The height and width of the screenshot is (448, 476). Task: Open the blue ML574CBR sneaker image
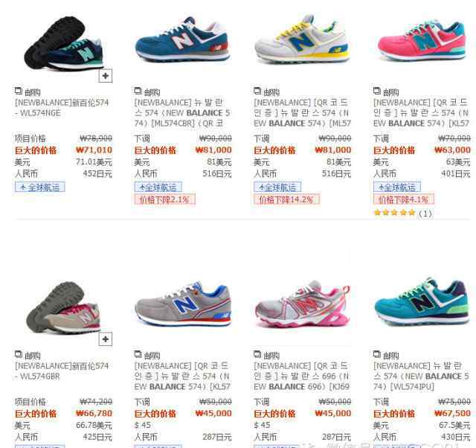[182, 39]
